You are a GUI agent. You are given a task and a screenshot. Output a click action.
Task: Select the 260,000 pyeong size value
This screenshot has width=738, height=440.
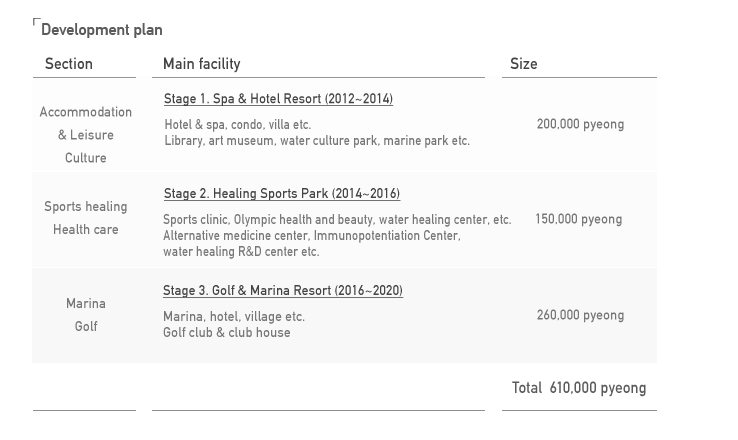(580, 315)
